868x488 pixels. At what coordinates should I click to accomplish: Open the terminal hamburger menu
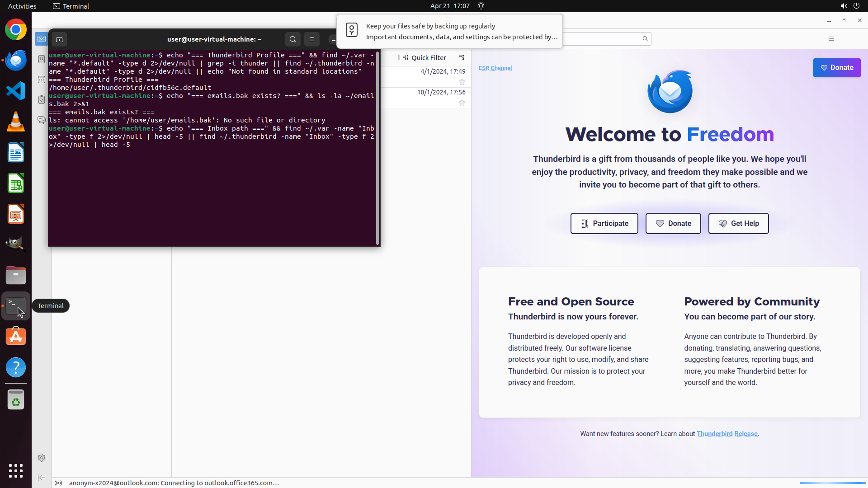(x=311, y=39)
